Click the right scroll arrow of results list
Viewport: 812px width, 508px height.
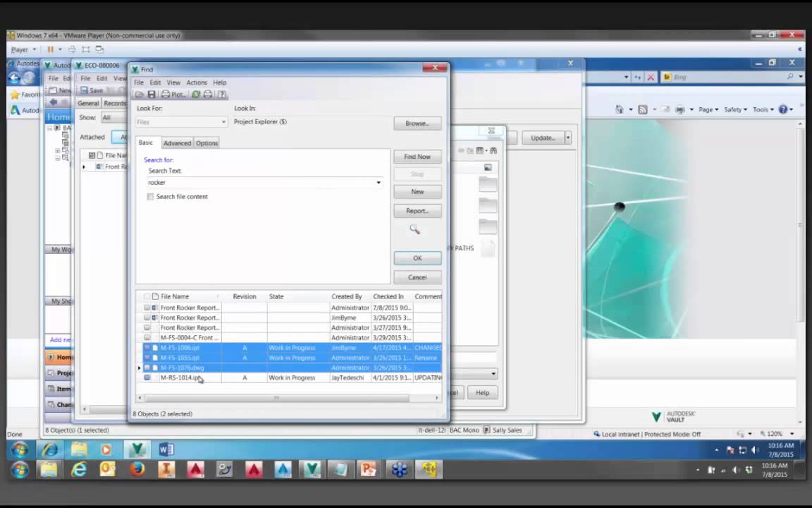[x=437, y=398]
